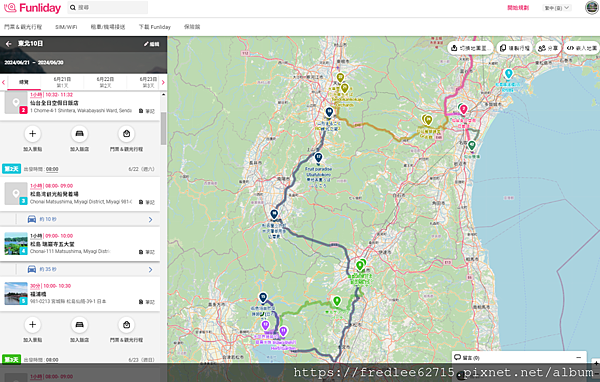The width and height of the screenshot is (600, 382).
Task: Open stop 5 福浦橋 photo thumbnail
Action: (x=16, y=293)
